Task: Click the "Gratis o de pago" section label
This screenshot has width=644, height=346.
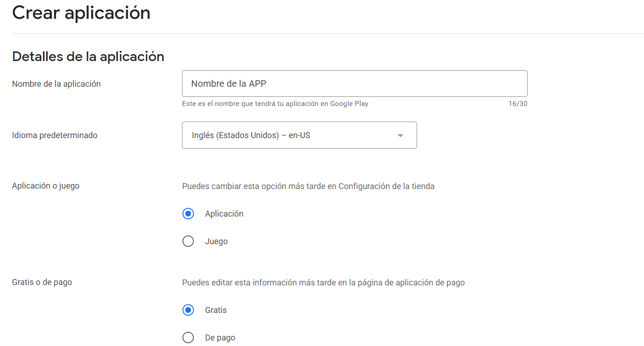Action: coord(42,282)
